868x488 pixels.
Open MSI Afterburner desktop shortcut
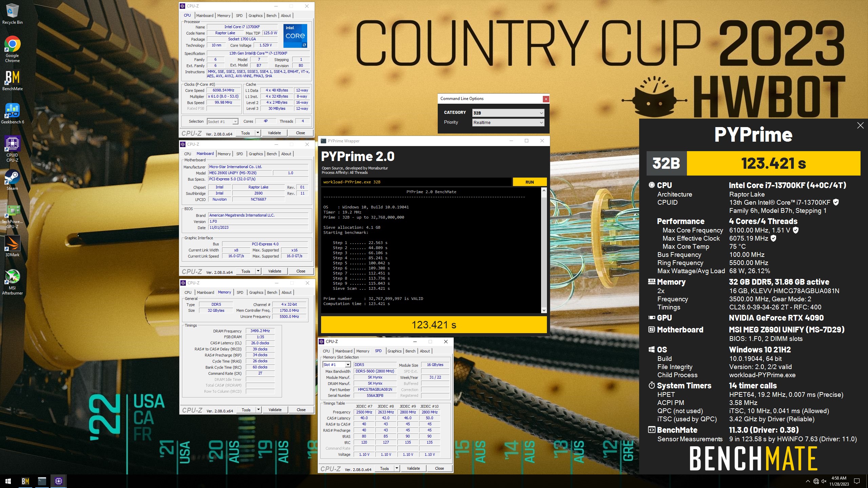point(12,282)
